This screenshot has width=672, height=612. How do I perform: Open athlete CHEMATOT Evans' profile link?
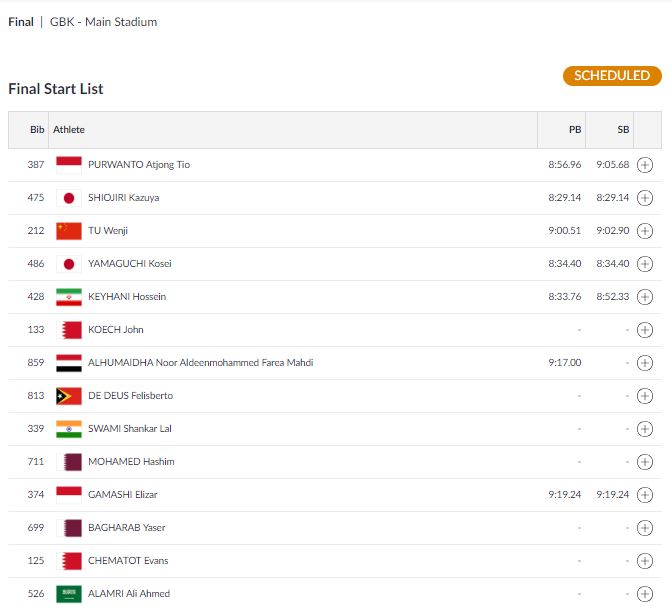tap(127, 561)
